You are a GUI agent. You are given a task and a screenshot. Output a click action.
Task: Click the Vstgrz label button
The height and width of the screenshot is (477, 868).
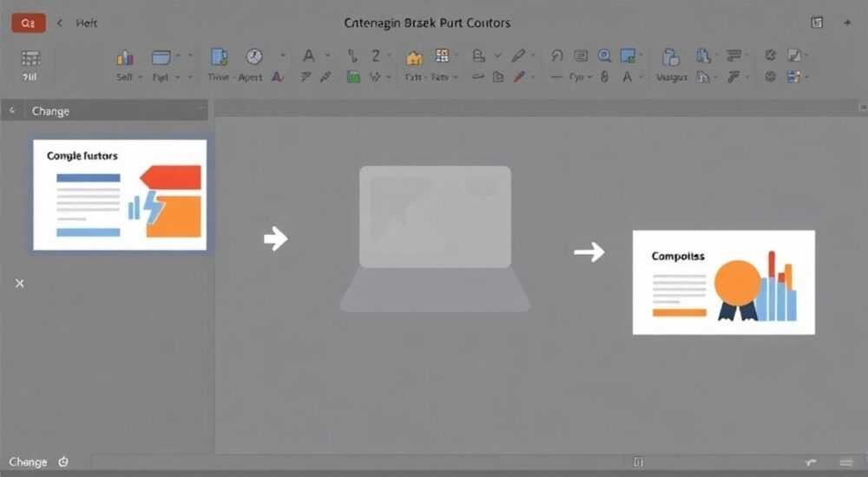point(672,78)
